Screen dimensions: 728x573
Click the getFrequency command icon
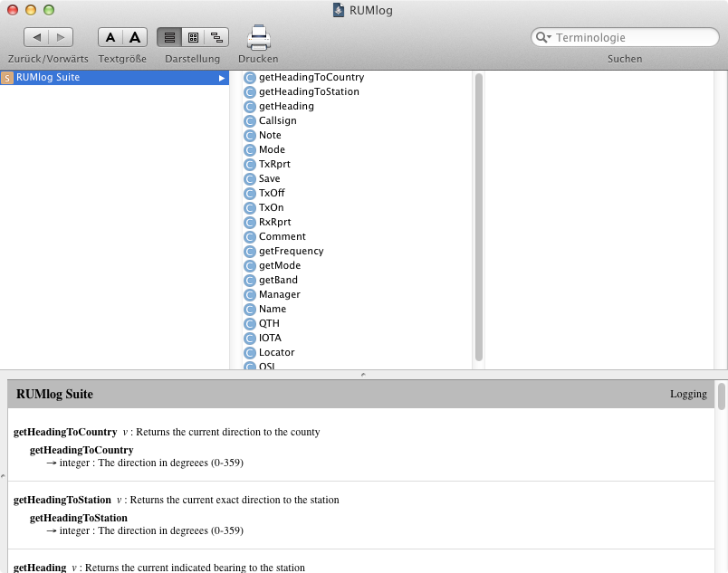[250, 251]
